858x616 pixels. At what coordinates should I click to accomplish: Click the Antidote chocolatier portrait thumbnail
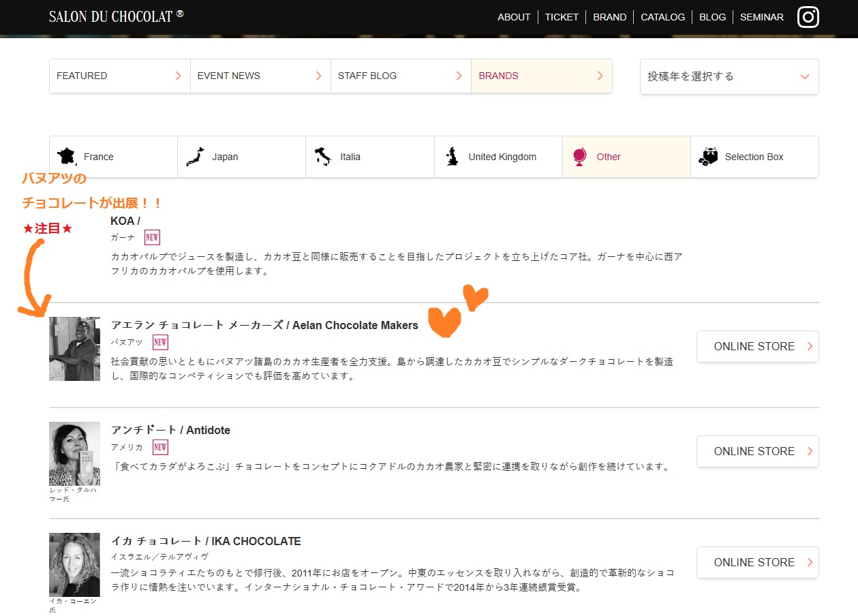tap(75, 453)
